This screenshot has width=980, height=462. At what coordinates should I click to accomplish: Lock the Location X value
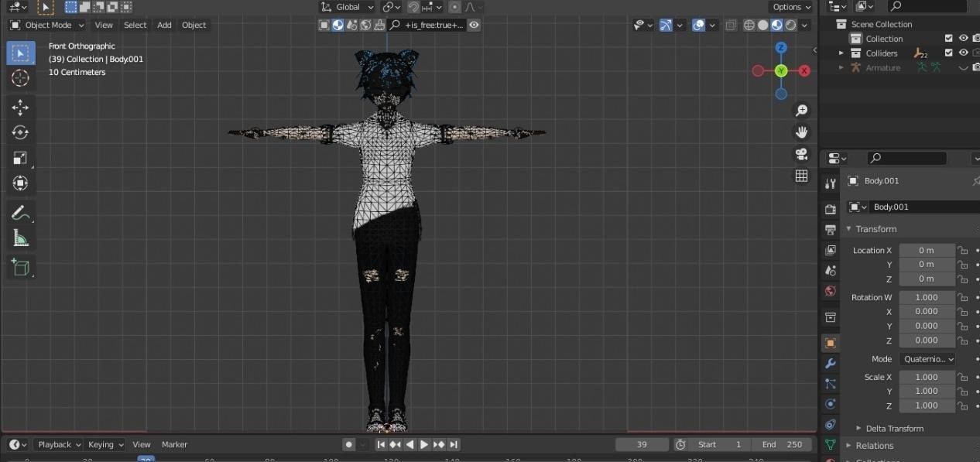[963, 250]
